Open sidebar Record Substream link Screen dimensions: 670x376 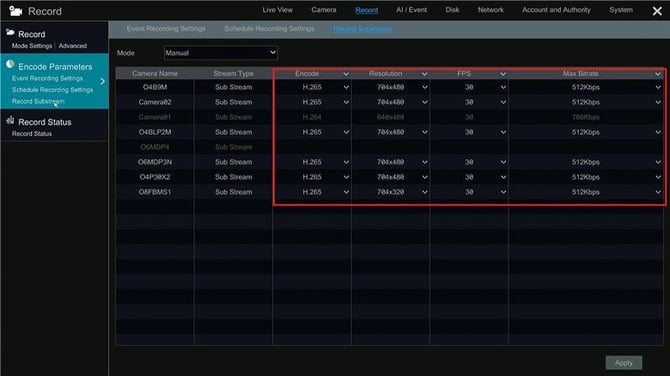click(38, 101)
